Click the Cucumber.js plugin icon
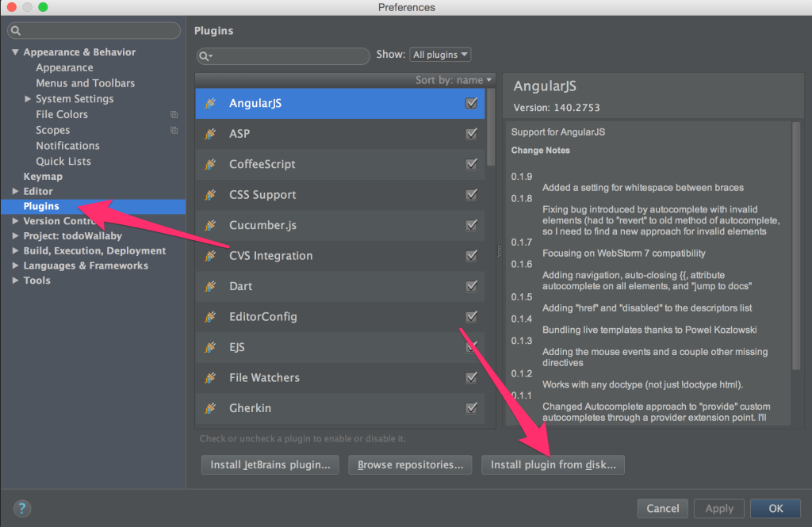The height and width of the screenshot is (527, 812). coord(210,225)
